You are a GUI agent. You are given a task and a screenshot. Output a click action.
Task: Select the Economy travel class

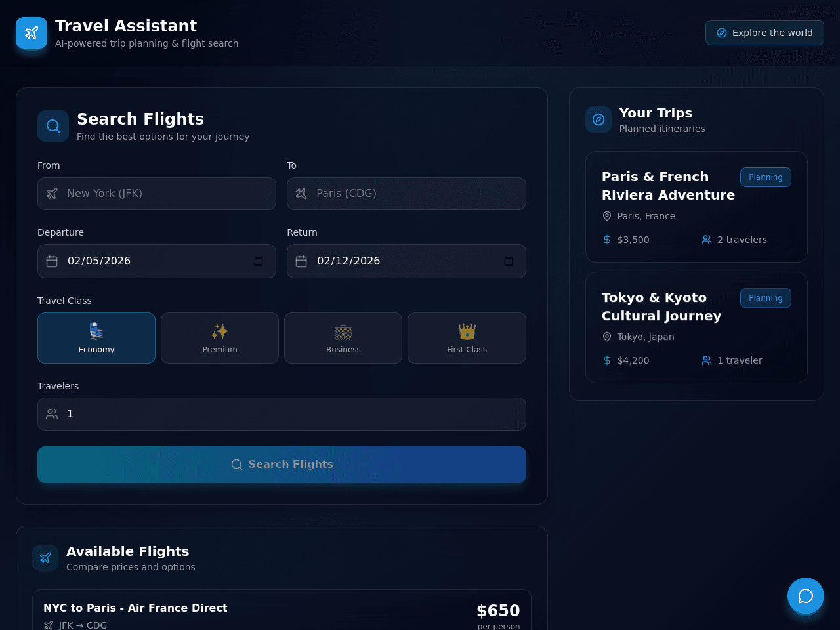pyautogui.click(x=96, y=338)
